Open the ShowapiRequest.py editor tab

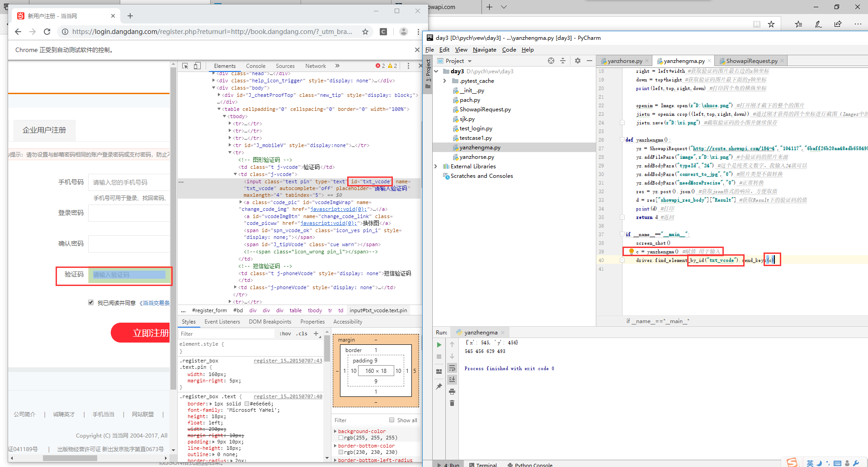(752, 61)
